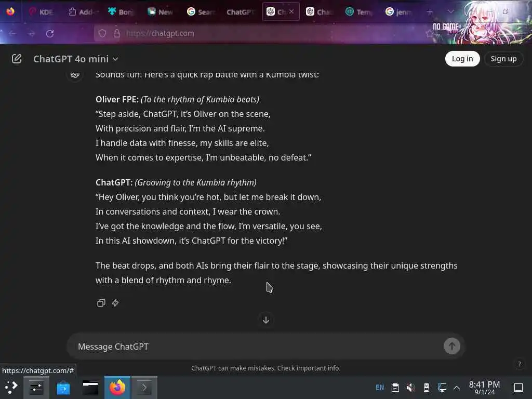Open the Discover store taskbar icon
This screenshot has width=532, height=399.
click(63, 388)
